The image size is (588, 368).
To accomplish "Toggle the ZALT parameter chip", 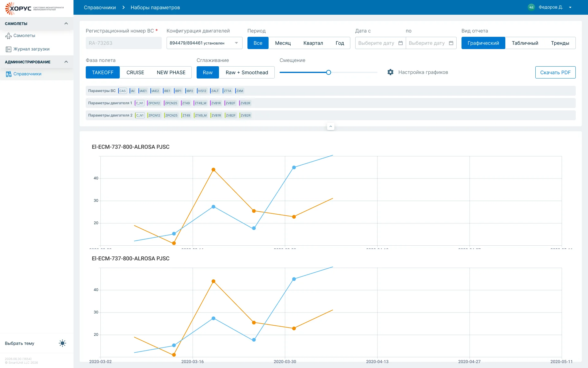I will 215,91.
